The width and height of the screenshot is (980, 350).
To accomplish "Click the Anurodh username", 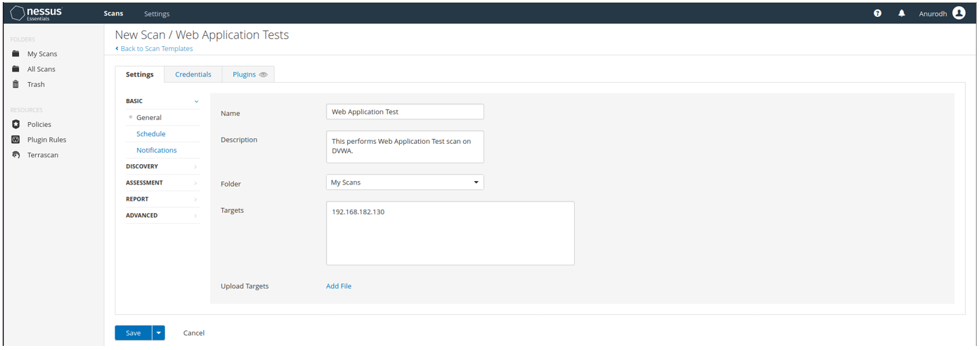I will (933, 14).
